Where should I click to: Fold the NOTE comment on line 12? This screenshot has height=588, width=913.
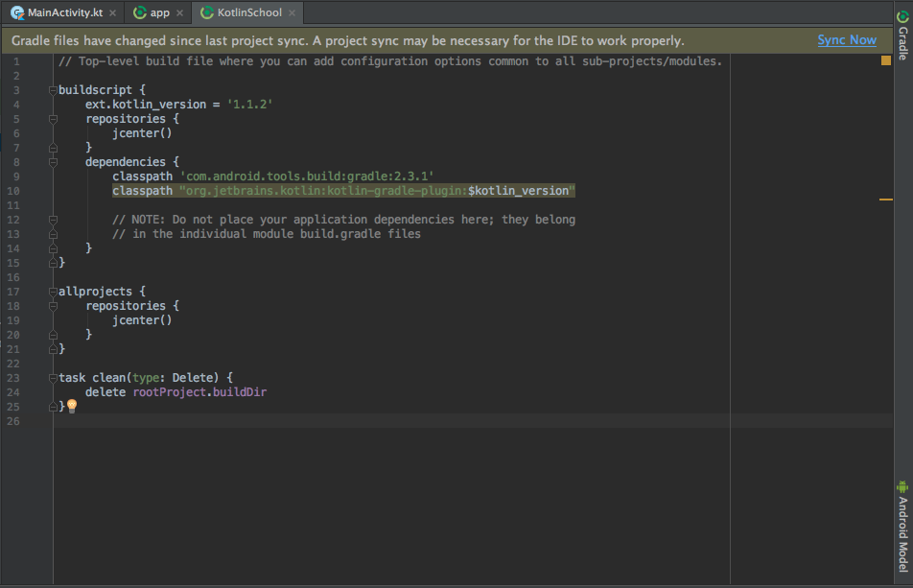click(53, 220)
